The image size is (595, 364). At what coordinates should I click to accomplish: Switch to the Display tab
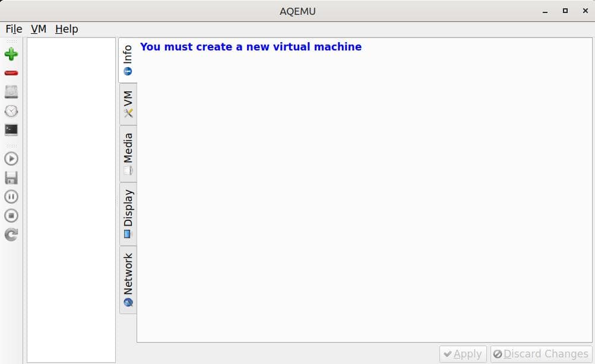coord(128,214)
